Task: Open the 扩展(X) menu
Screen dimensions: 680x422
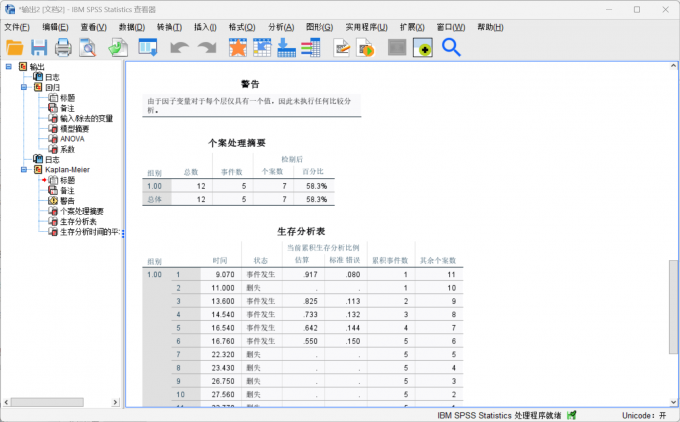Action: coord(412,27)
